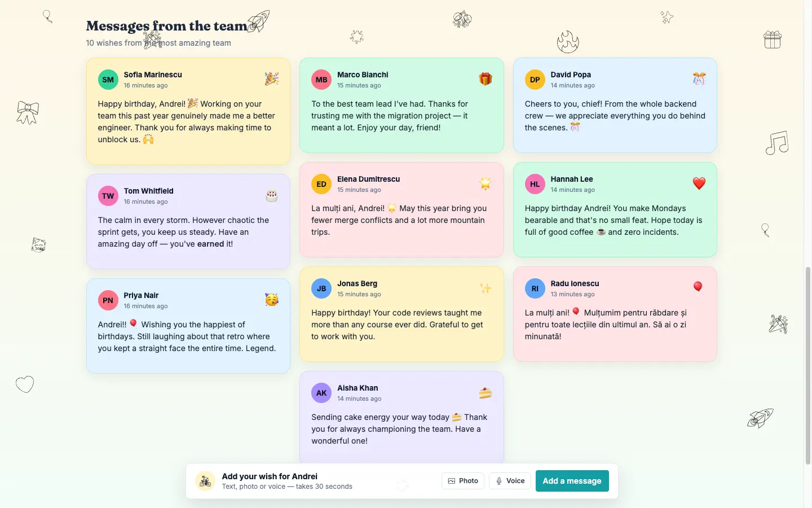Click the SM avatar of Sofia Marinescu
Viewport: 812px width, 508px height.
108,80
